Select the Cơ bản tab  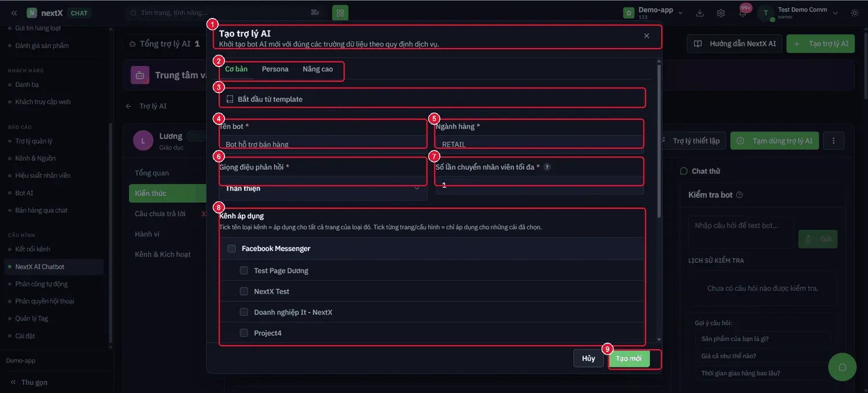(x=236, y=69)
